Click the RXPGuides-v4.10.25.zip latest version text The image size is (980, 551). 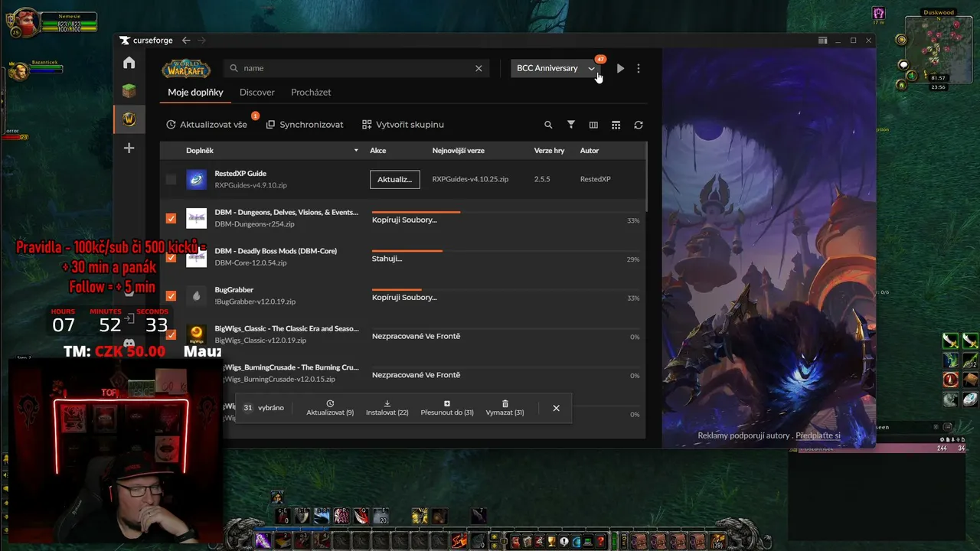470,179
